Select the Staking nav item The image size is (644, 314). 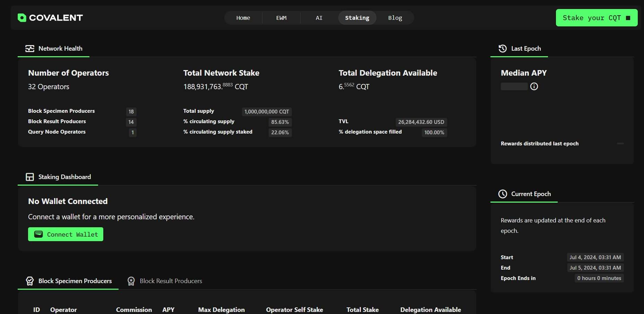point(357,18)
